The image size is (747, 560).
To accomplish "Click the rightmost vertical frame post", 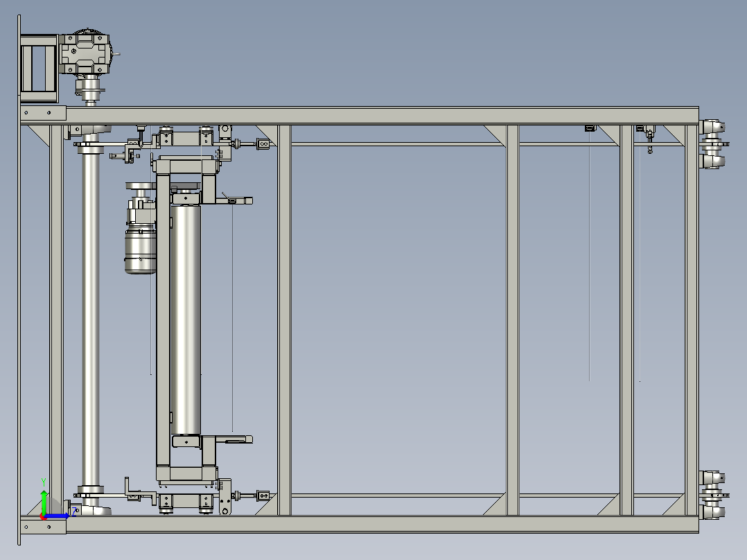I will (692, 320).
